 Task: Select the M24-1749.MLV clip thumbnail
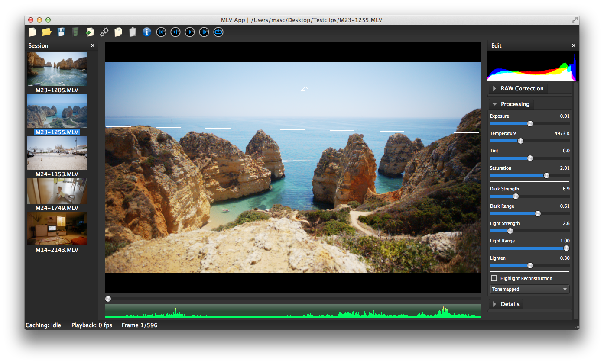pos(57,191)
